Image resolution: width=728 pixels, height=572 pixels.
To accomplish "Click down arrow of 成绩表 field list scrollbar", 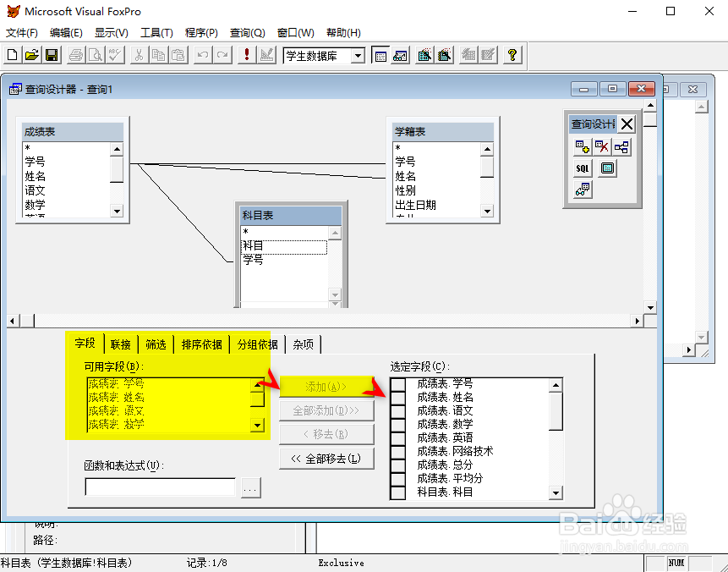I will point(117,212).
